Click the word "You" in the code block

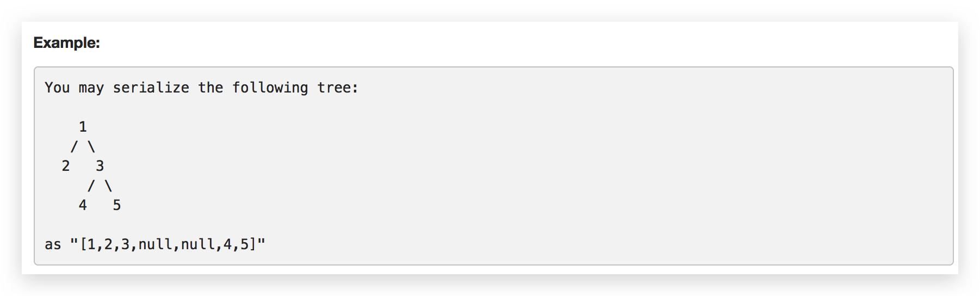click(x=57, y=88)
